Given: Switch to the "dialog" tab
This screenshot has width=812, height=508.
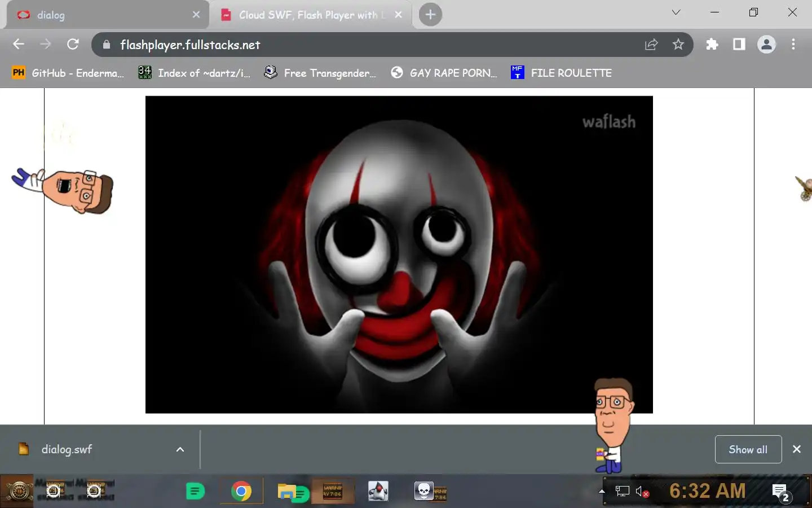Looking at the screenshot, I should click(x=107, y=15).
